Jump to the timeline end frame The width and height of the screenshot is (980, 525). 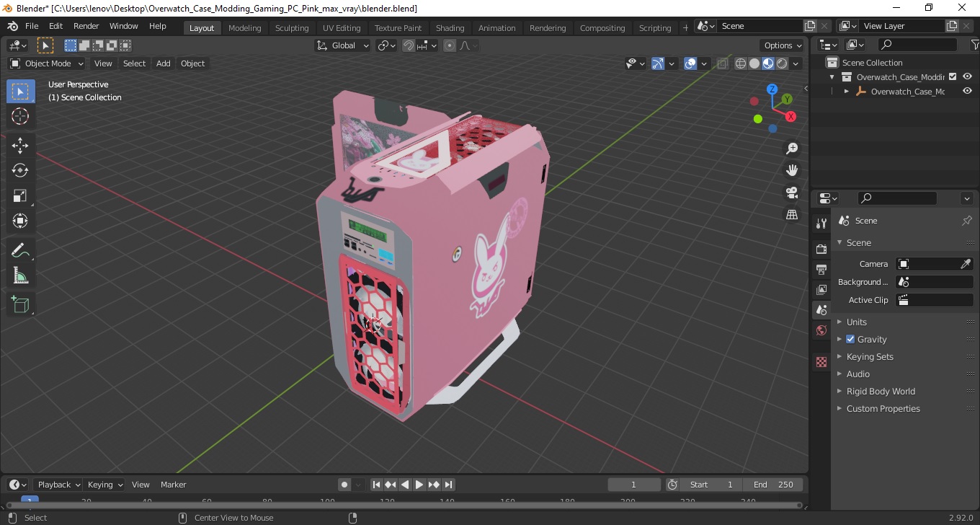point(448,485)
